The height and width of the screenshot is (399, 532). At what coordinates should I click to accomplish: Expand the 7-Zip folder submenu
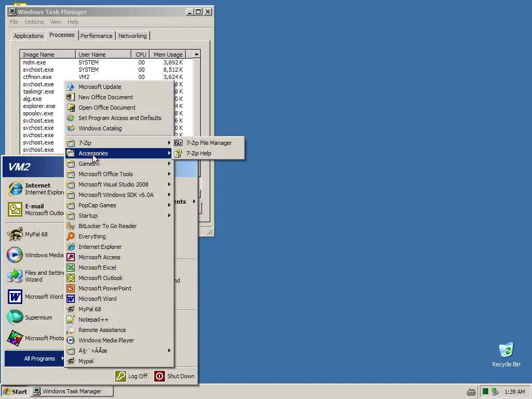[x=119, y=143]
